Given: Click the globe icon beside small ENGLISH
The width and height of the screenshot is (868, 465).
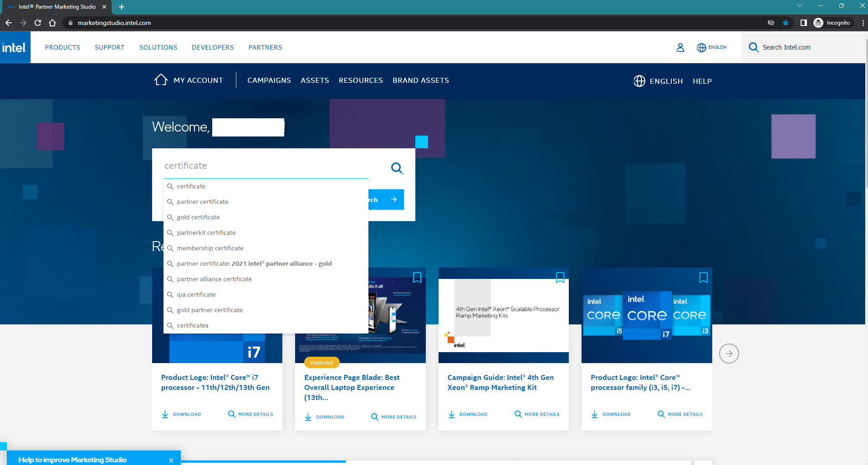Looking at the screenshot, I should 701,47.
